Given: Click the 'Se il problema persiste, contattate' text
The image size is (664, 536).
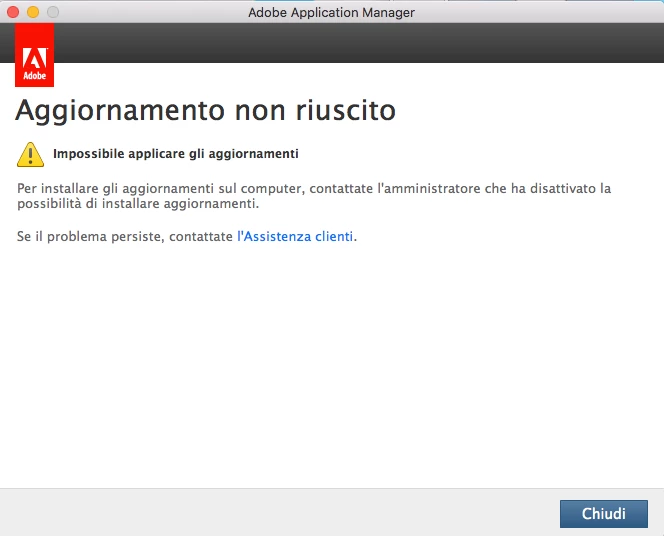Looking at the screenshot, I should click(125, 236).
